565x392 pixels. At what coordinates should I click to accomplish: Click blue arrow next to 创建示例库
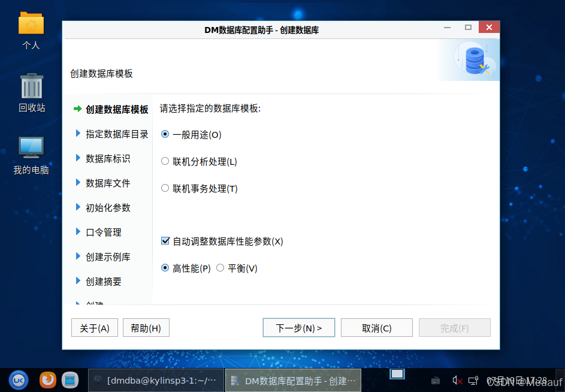pos(78,256)
